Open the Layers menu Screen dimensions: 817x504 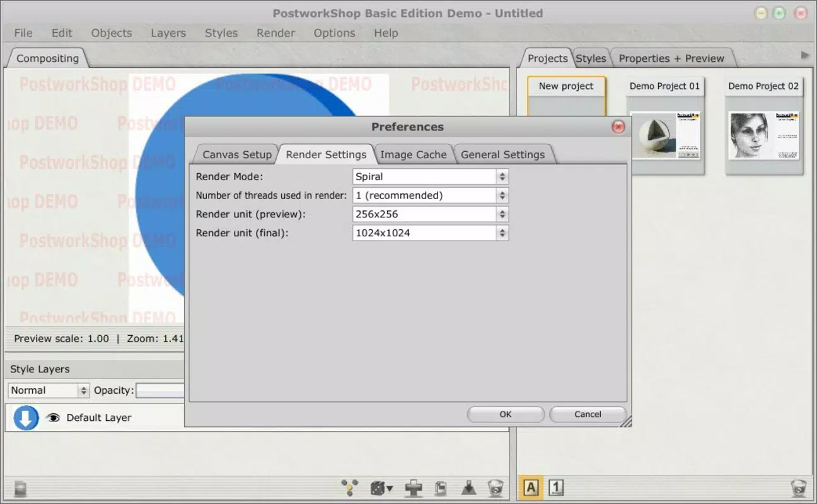[x=168, y=33]
